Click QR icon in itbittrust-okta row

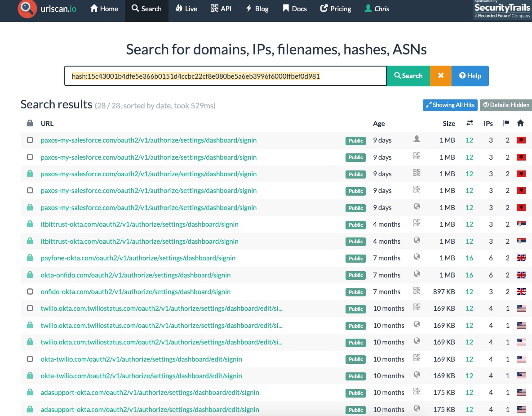point(417,223)
